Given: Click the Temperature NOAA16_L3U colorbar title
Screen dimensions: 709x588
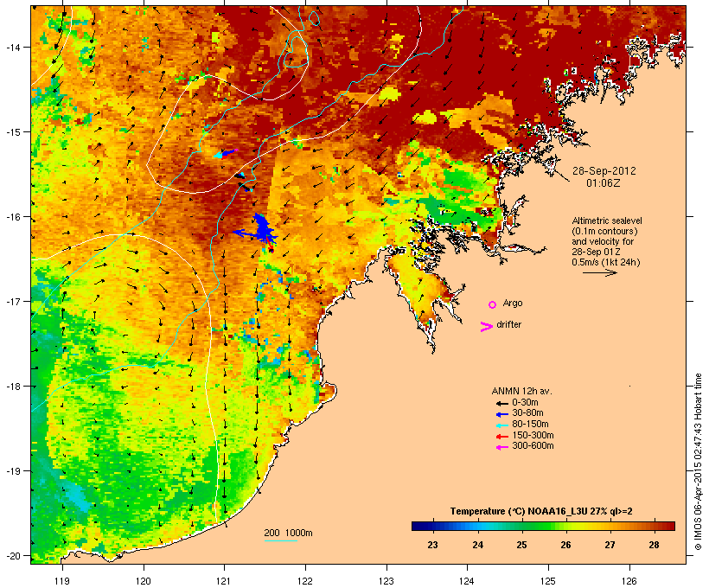Looking at the screenshot, I should pyautogui.click(x=541, y=511).
